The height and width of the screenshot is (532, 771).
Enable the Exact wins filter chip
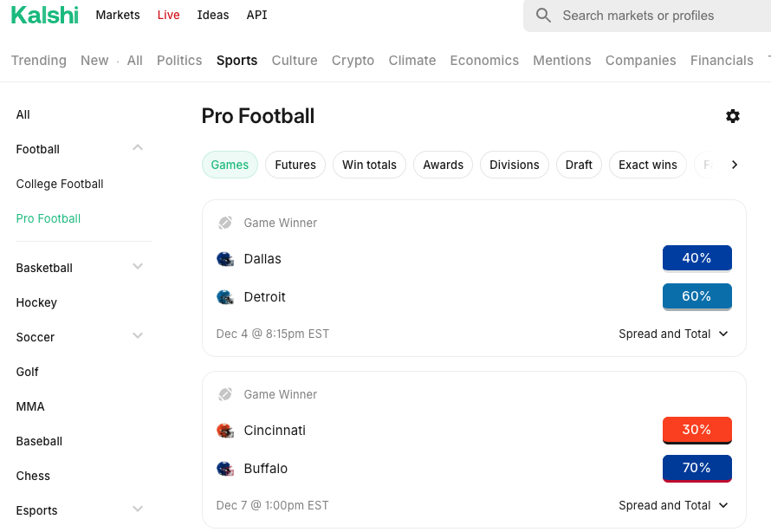tap(647, 164)
